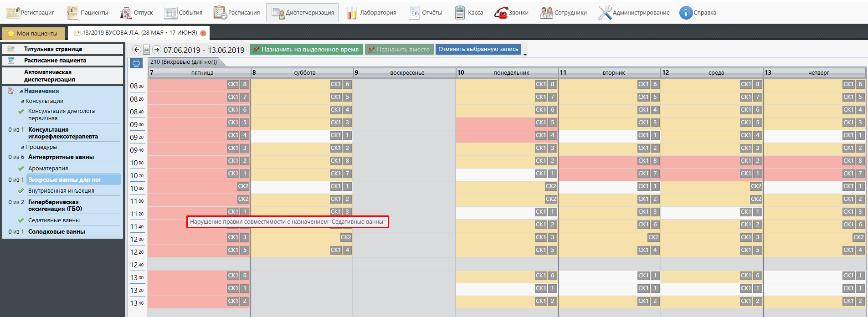Click Назначить на выделенное время button
Image resolution: width=868 pixels, height=317 pixels.
(x=306, y=50)
